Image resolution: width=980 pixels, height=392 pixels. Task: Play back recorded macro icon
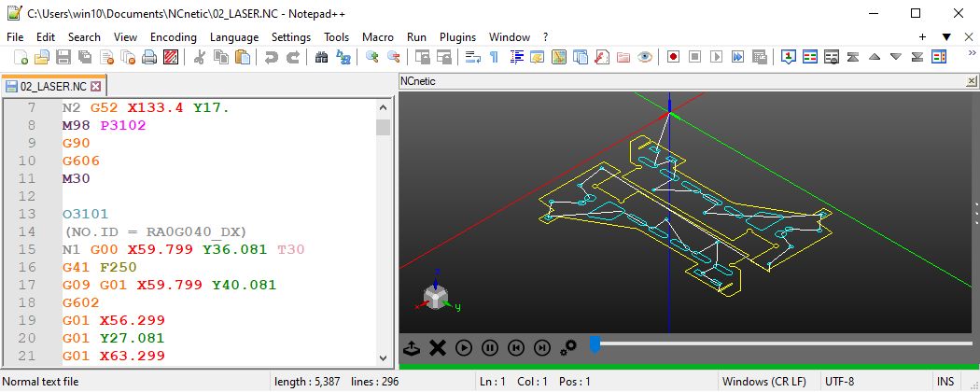point(716,58)
